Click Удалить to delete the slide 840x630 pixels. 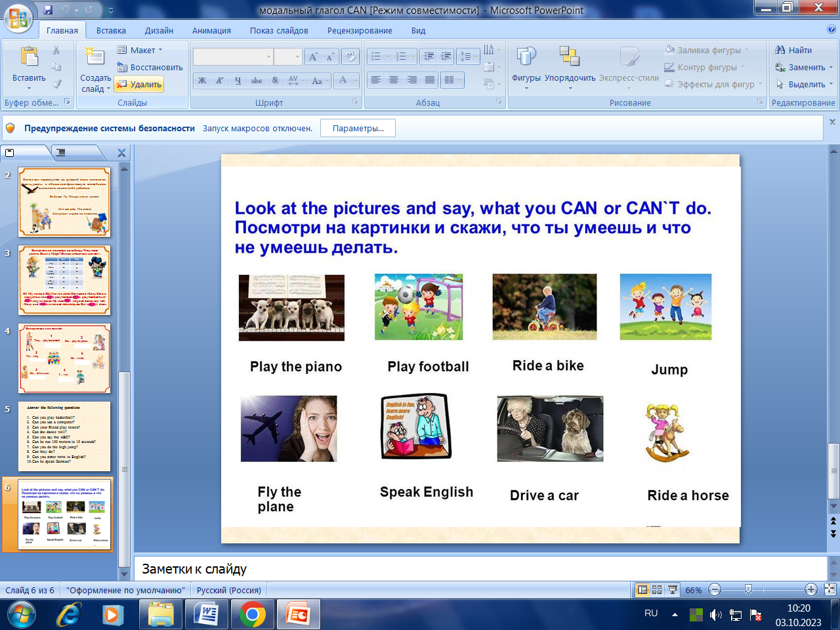click(139, 85)
